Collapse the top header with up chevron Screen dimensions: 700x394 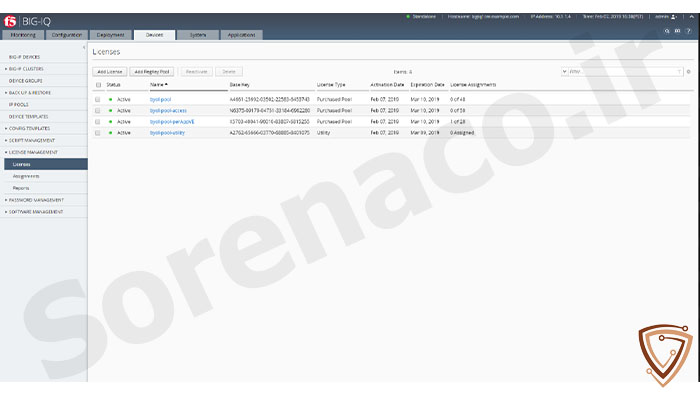[692, 17]
